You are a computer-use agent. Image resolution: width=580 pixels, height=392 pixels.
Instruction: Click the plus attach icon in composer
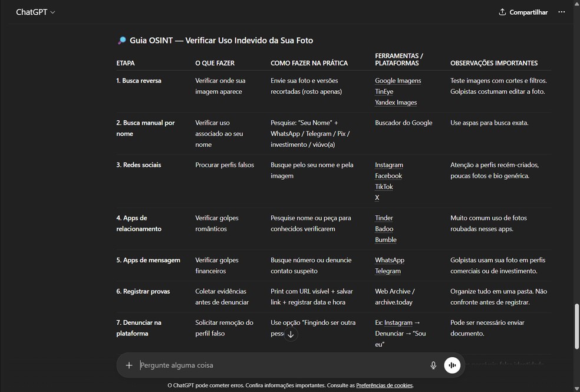coord(129,365)
